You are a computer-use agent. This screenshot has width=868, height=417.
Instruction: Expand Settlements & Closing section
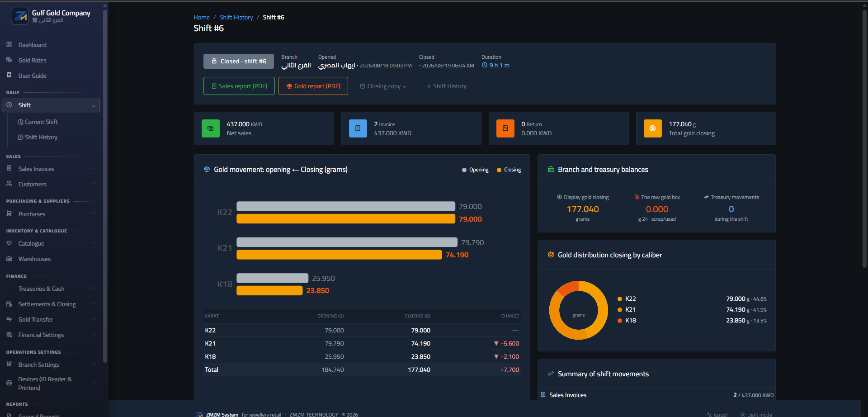[x=51, y=304]
